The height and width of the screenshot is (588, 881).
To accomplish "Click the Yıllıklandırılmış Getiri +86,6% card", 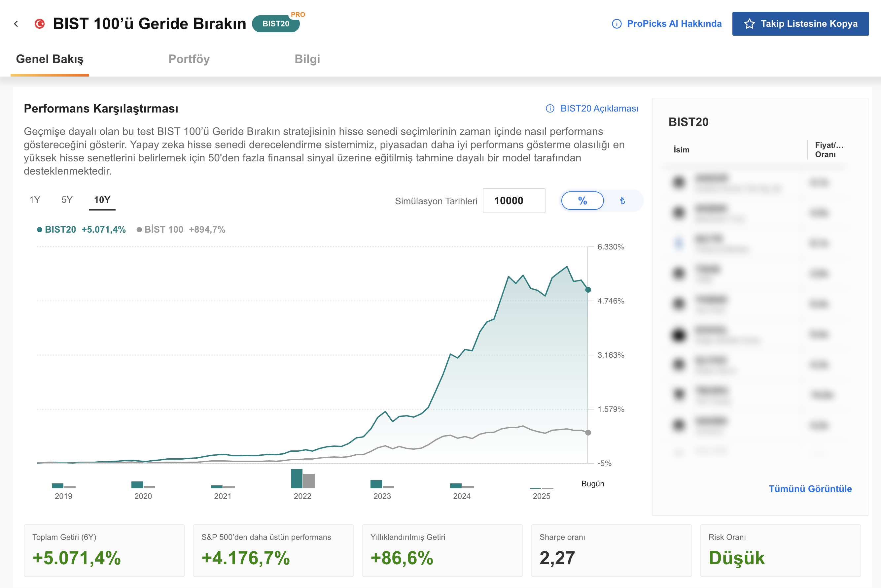I will pos(442,550).
